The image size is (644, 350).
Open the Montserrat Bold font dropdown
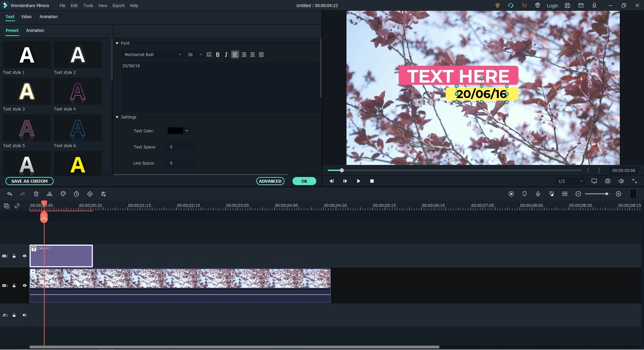(x=153, y=55)
